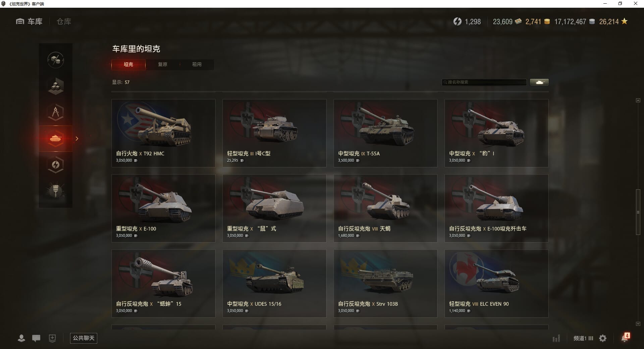Open the contacts person icon

pyautogui.click(x=21, y=338)
